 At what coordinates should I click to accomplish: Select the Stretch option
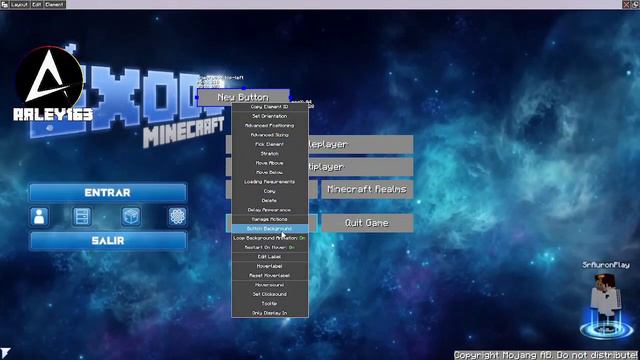(x=270, y=153)
